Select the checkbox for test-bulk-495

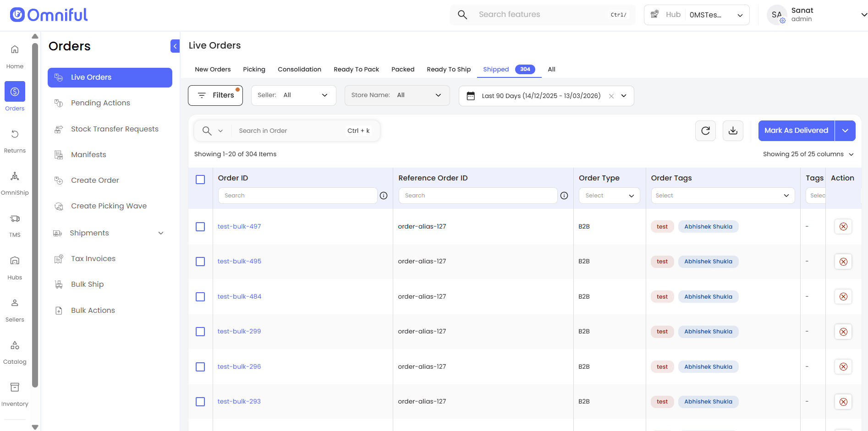tap(200, 262)
